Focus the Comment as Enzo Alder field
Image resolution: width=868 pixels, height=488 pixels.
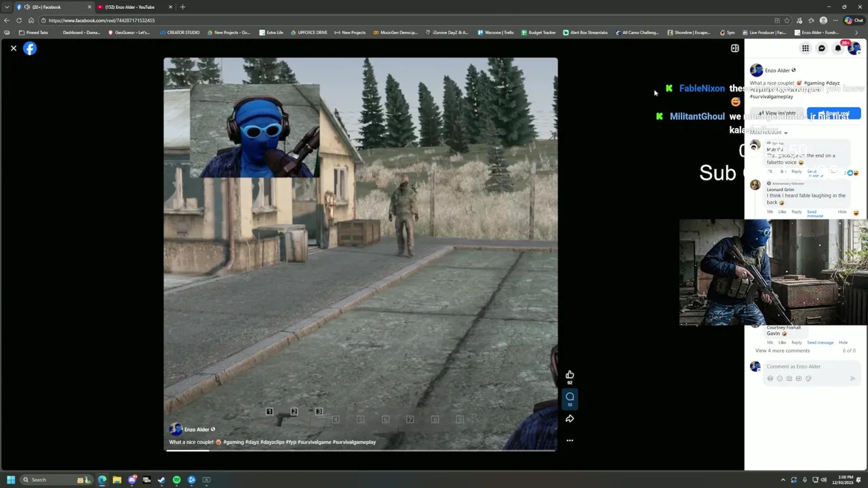point(811,367)
